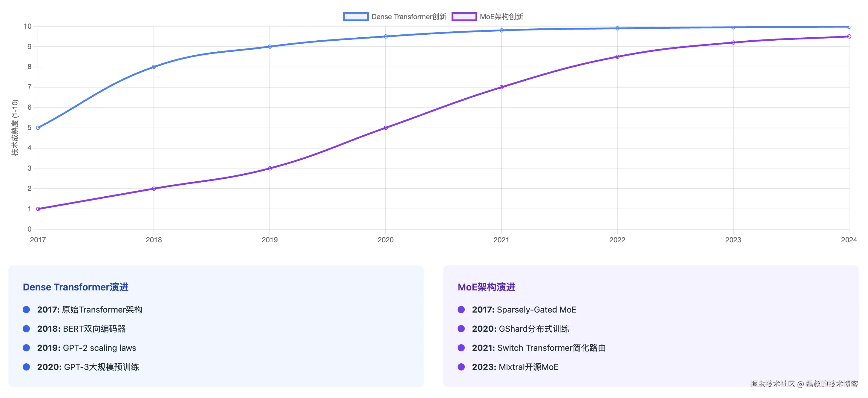
Task: Click MoE 2022 data point
Action: [x=617, y=56]
